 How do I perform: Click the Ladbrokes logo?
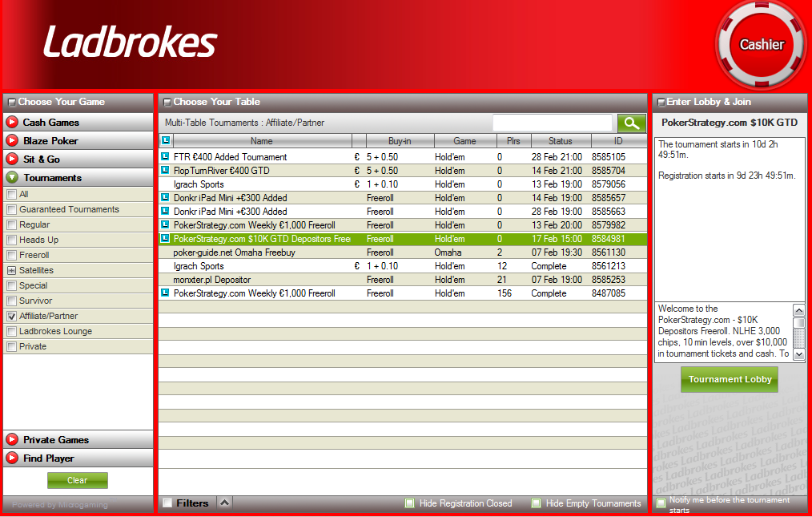pos(130,42)
